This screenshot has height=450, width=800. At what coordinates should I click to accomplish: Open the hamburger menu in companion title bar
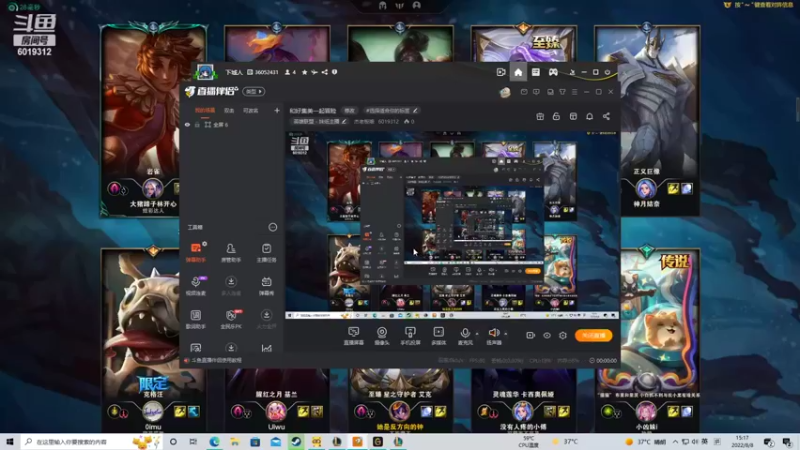click(x=574, y=92)
